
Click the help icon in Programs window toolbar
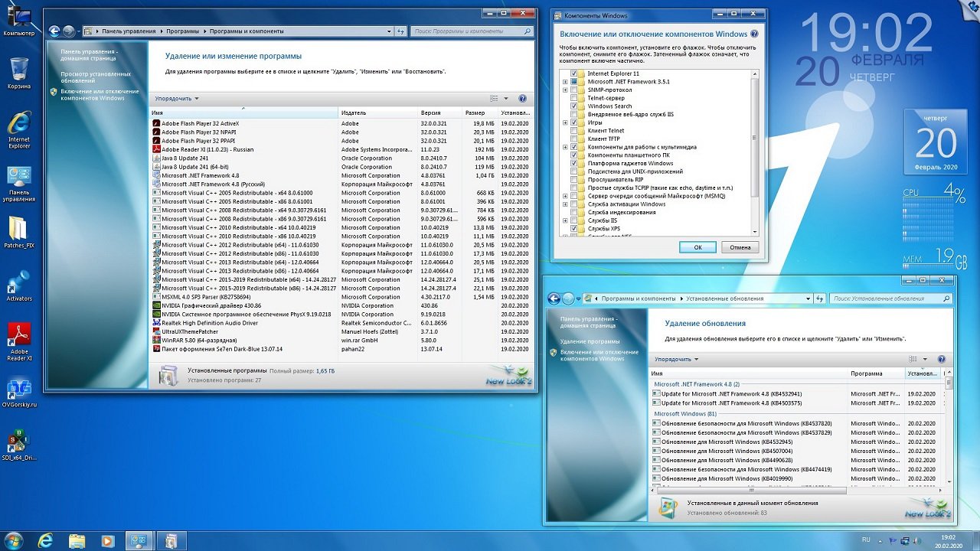point(523,99)
